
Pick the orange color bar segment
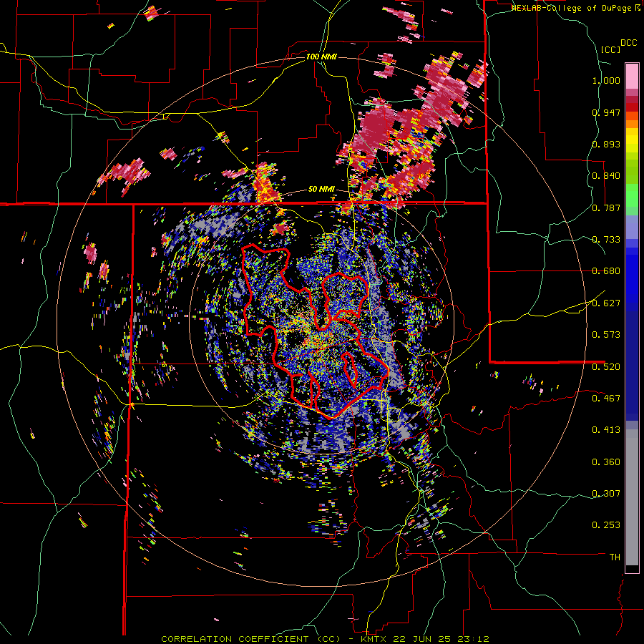click(632, 124)
